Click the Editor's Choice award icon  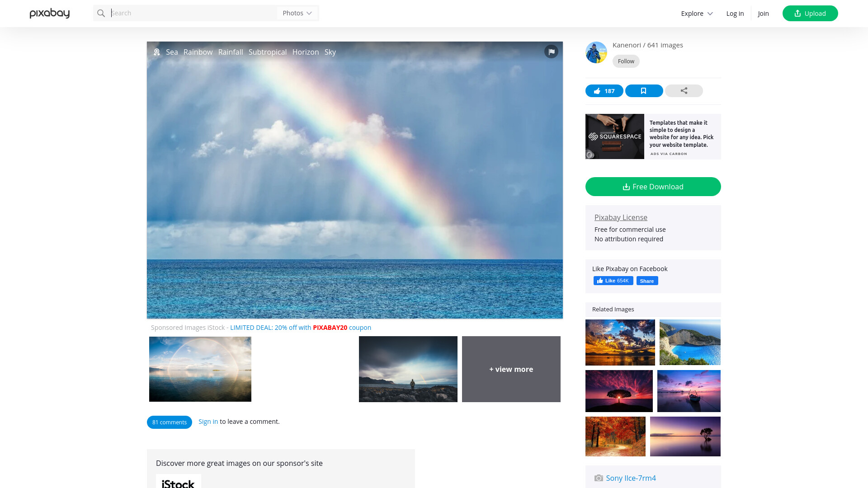157,52
